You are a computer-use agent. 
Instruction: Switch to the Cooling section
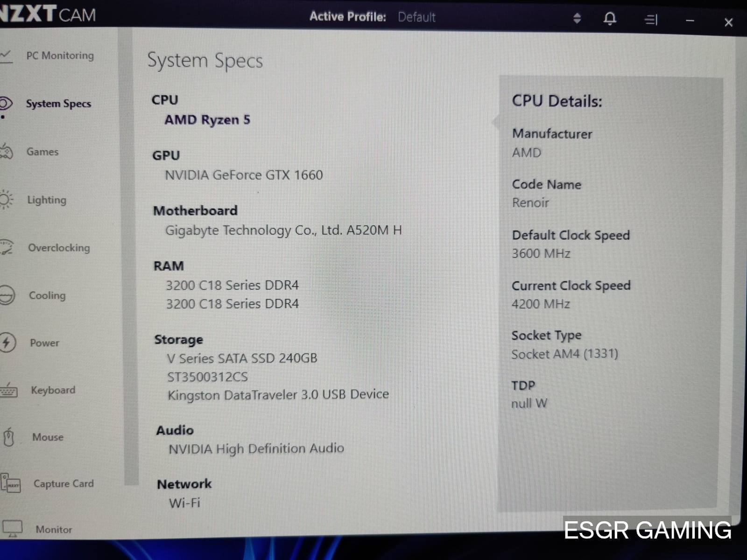click(x=47, y=295)
